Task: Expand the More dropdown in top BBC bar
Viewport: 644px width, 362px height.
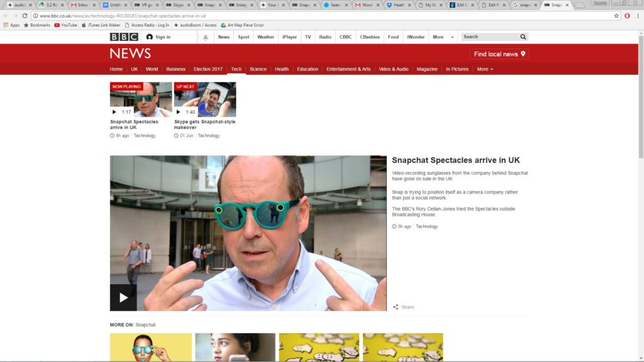Action: 442,37
